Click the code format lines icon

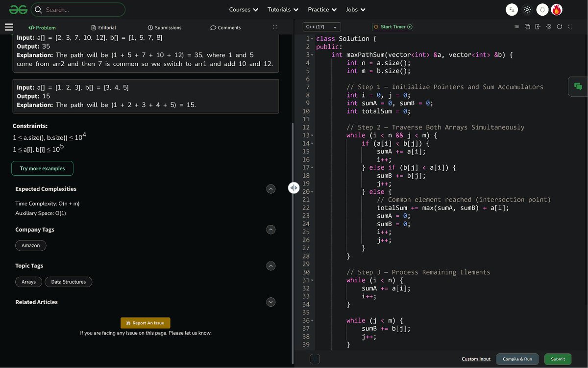pyautogui.click(x=516, y=27)
